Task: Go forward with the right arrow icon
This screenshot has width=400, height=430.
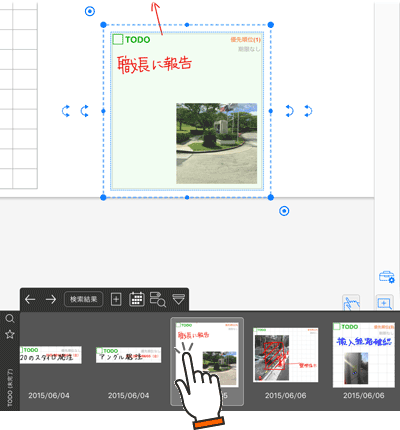Action: click(51, 299)
